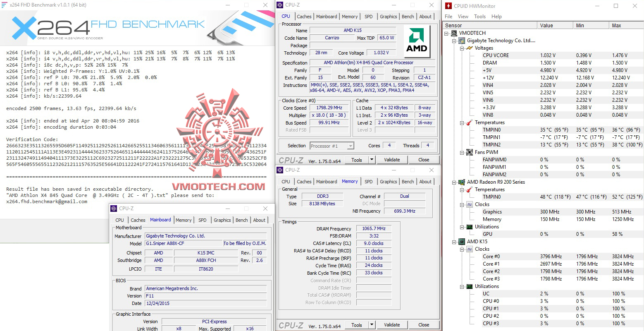Click the AMD K15 processor chip icon
Viewport: 644px width, 331px height.
coord(462,242)
